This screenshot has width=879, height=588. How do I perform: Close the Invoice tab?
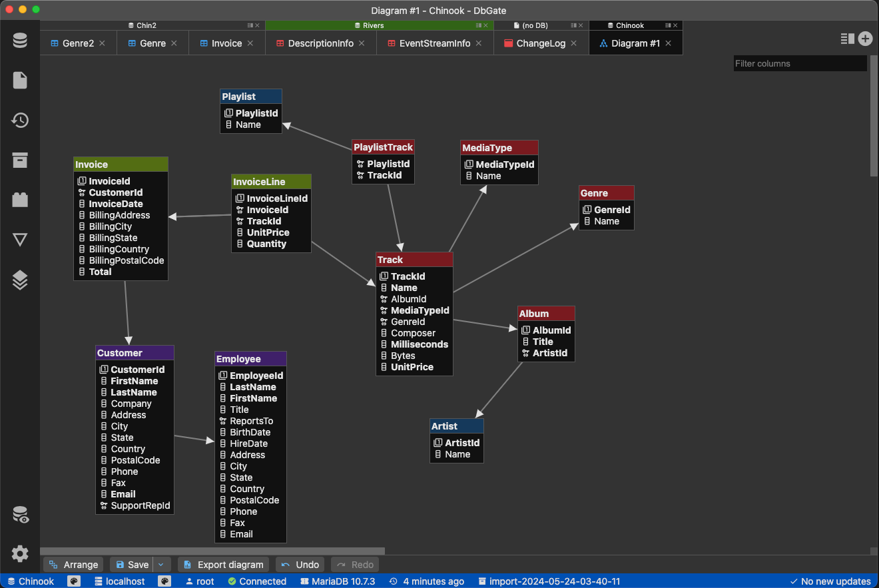coord(250,43)
